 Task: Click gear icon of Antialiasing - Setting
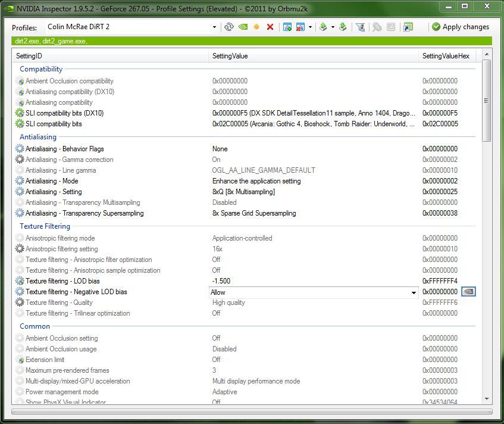[x=20, y=192]
